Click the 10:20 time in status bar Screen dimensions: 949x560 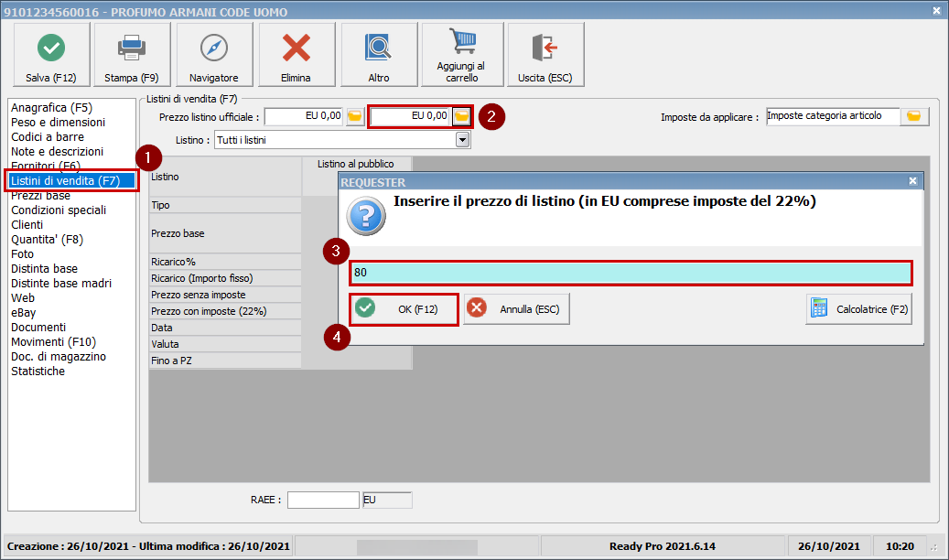coord(900,546)
